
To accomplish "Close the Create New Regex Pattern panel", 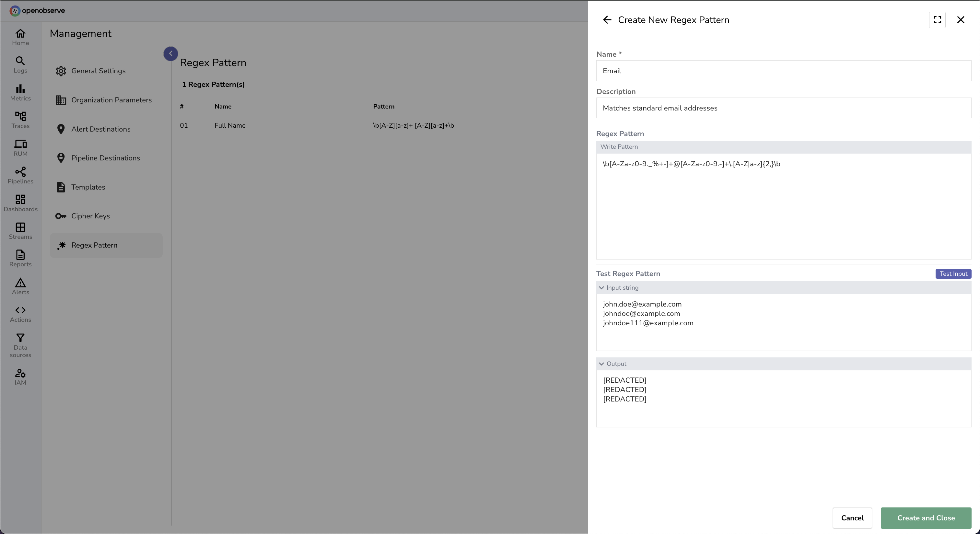I will [x=961, y=20].
